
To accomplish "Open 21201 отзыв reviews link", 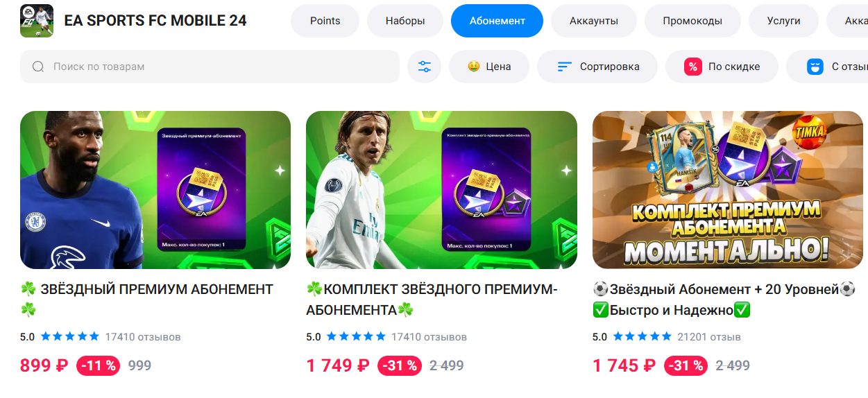I will [708, 337].
